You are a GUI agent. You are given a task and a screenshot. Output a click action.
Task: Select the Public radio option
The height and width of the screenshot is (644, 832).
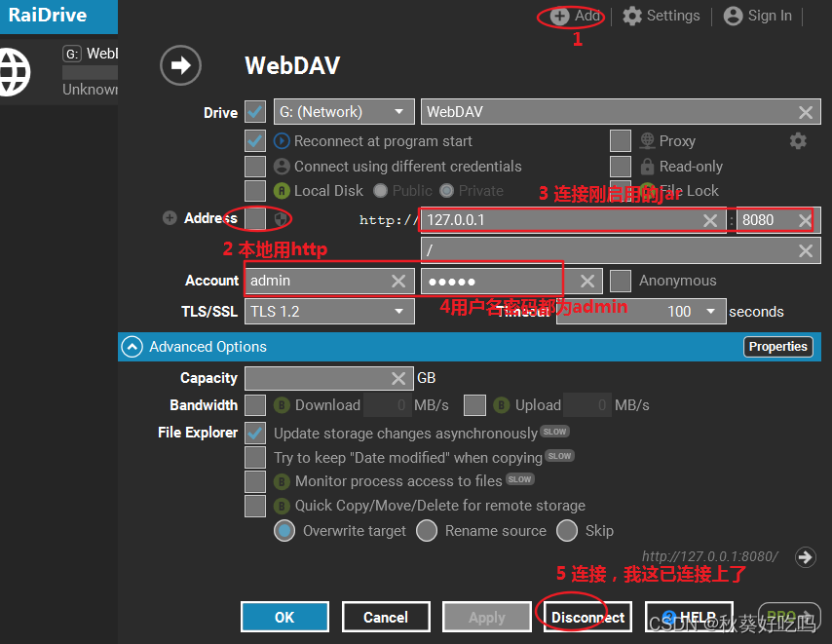pyautogui.click(x=381, y=190)
